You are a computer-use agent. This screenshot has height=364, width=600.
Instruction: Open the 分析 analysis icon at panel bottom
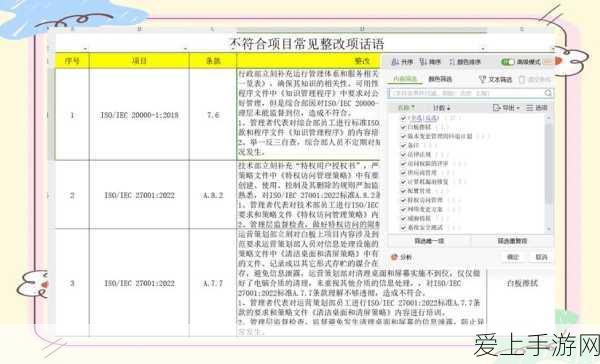tap(394, 257)
